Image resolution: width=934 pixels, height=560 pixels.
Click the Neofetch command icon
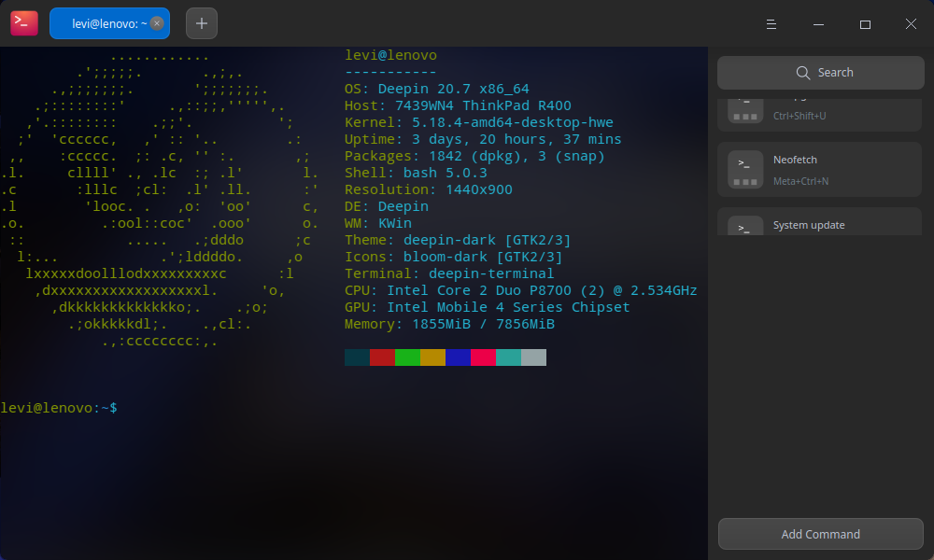coord(745,170)
